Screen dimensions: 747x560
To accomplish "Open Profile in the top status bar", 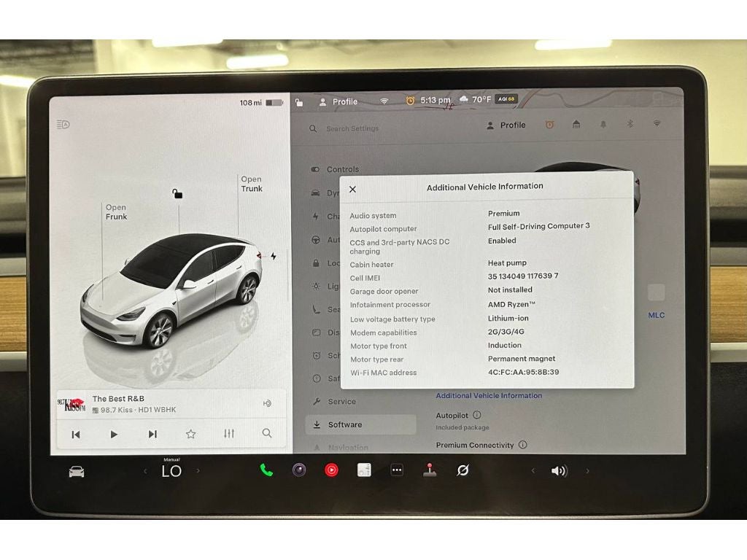I will tap(338, 102).
